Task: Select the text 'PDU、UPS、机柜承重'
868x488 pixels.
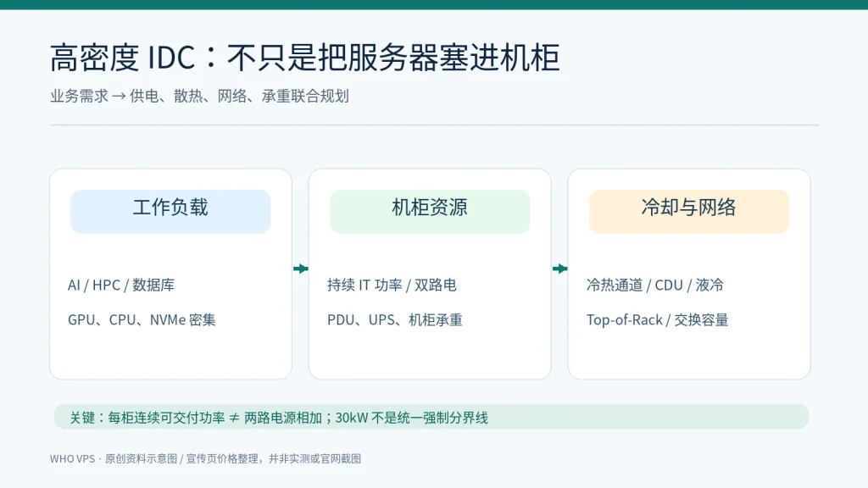Action: coord(395,319)
